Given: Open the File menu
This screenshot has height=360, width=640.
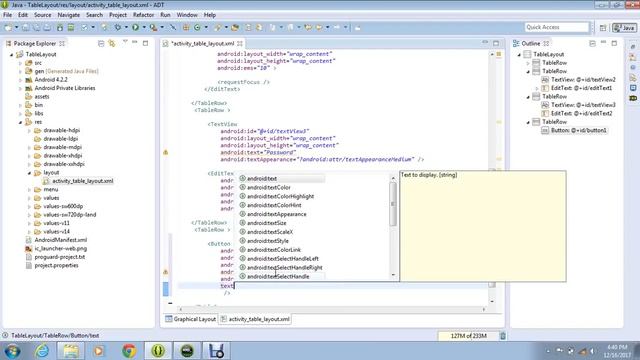Looking at the screenshot, I should click(x=7, y=15).
